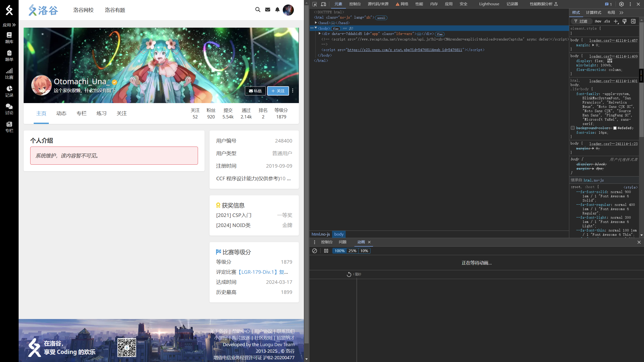The image size is (644, 362).
Task: Click the 洛谷 site logo in header
Action: coord(43,10)
